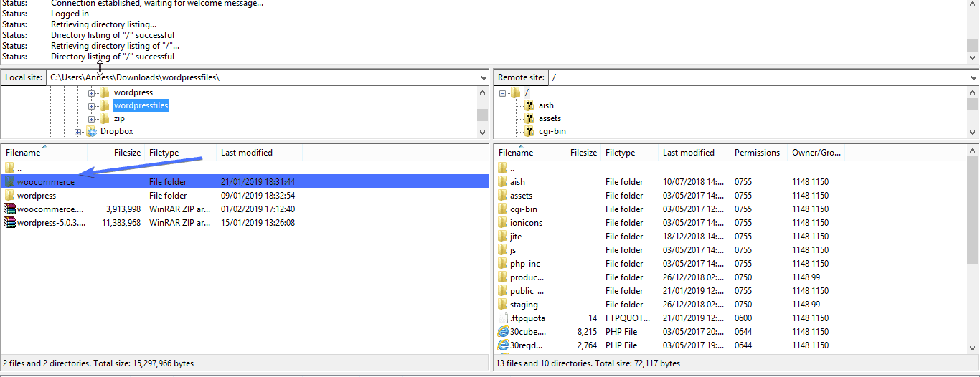
Task: Click the woocommerce folder icon in local list
Action: [x=9, y=182]
